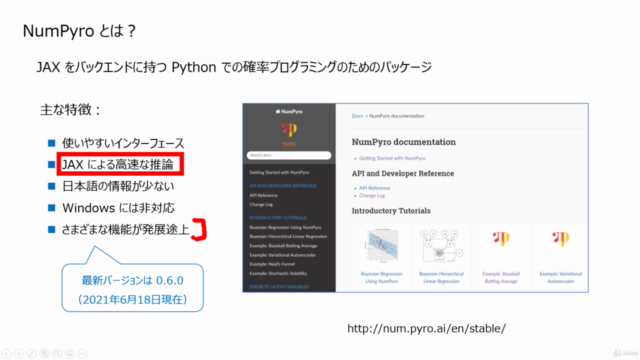Viewport: 640px width, 360px height.
Task: Click the bullet text '日本語の情報が少ない'
Action: pos(118,186)
